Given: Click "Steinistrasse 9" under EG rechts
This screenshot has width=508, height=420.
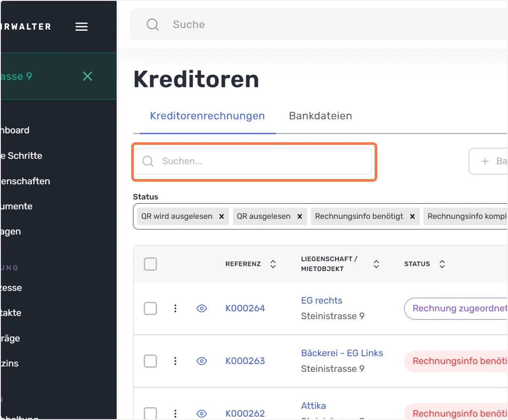Looking at the screenshot, I should coord(333,316).
